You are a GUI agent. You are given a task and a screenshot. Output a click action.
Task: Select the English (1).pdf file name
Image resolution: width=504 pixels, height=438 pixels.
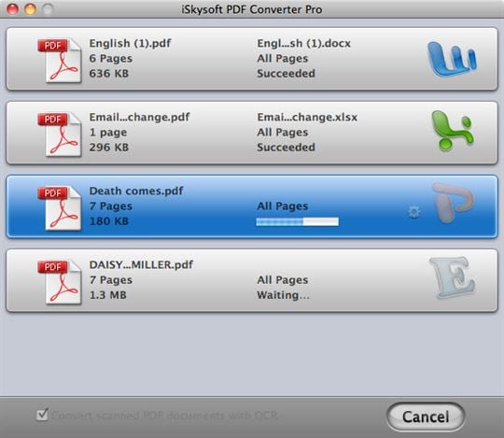coord(130,43)
